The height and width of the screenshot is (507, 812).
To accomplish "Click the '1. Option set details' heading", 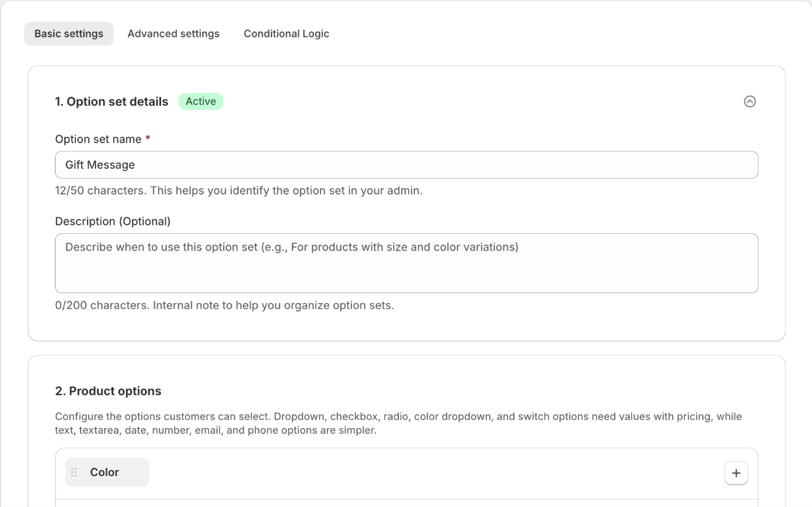I will click(x=111, y=102).
